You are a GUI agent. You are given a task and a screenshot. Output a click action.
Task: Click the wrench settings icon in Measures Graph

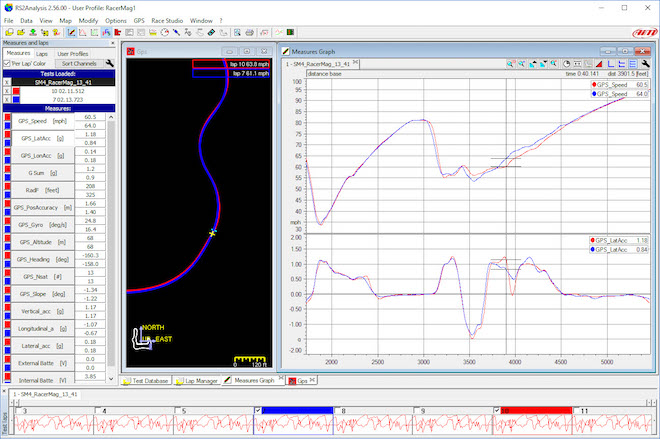(x=643, y=63)
